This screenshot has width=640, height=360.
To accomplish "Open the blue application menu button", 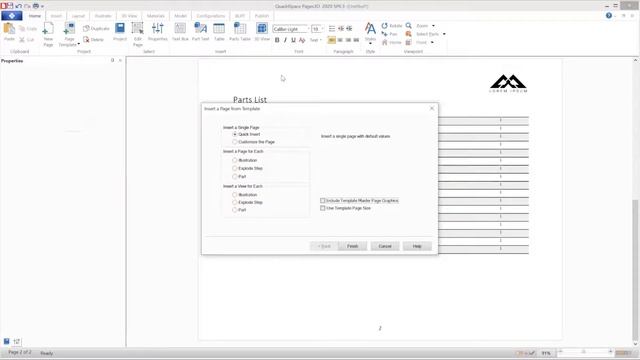I will click(x=11, y=16).
